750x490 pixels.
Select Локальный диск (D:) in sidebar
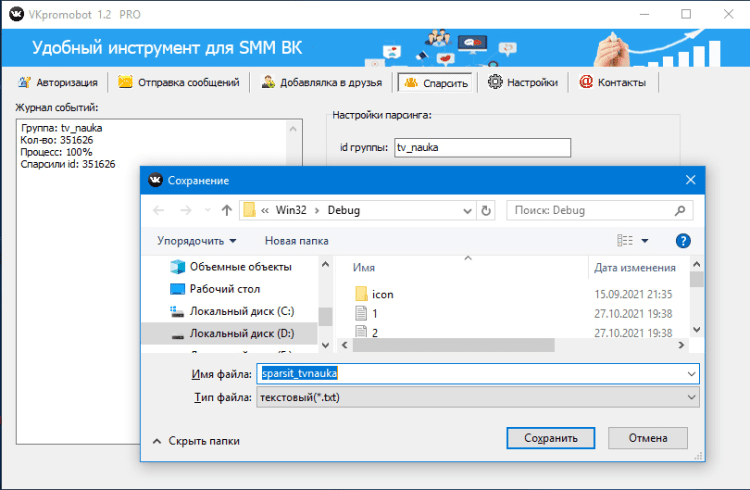pos(230,333)
